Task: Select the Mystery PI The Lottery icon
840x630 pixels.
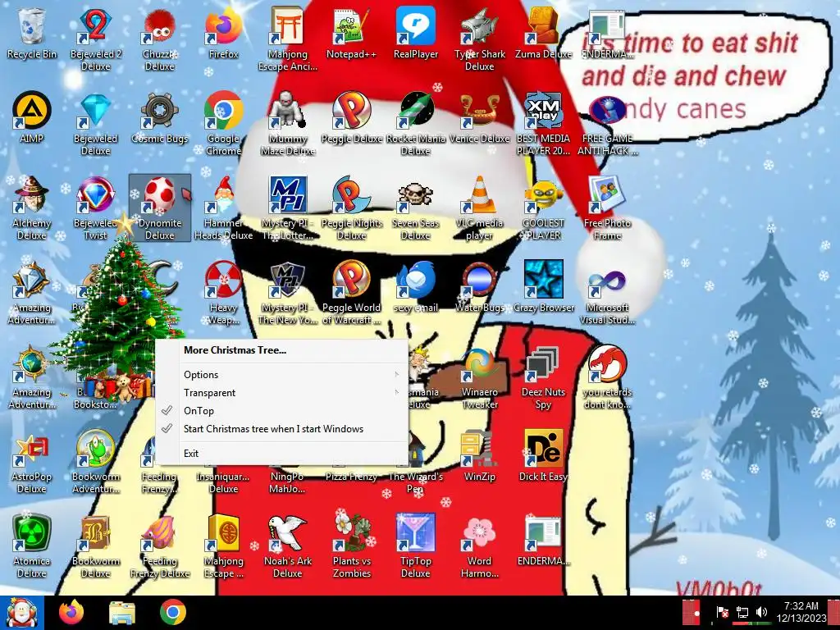Action: point(288,208)
